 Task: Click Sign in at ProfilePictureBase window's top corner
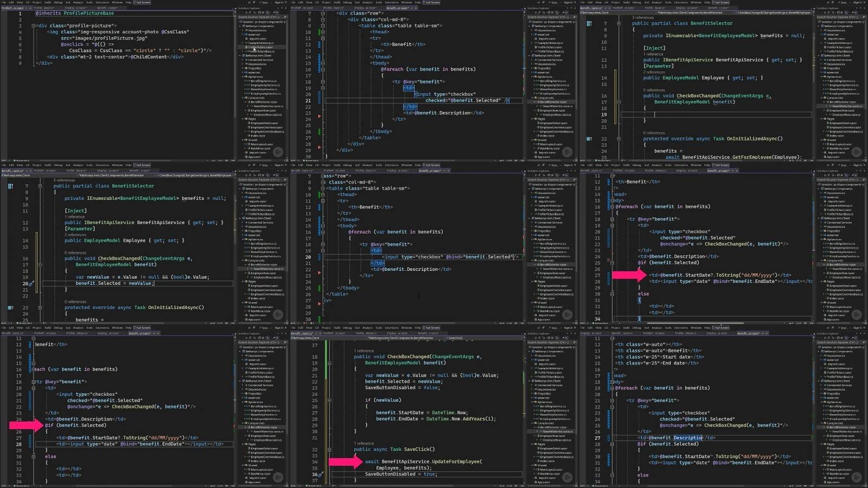click(279, 2)
